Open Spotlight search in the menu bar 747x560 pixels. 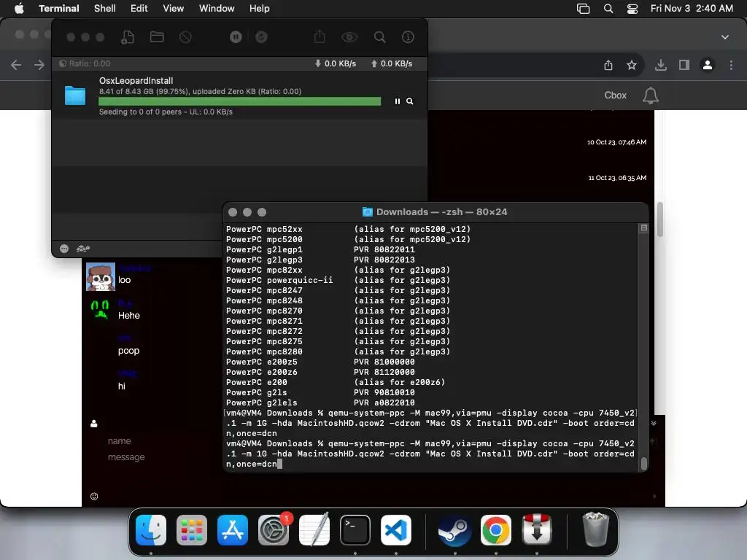click(x=608, y=9)
